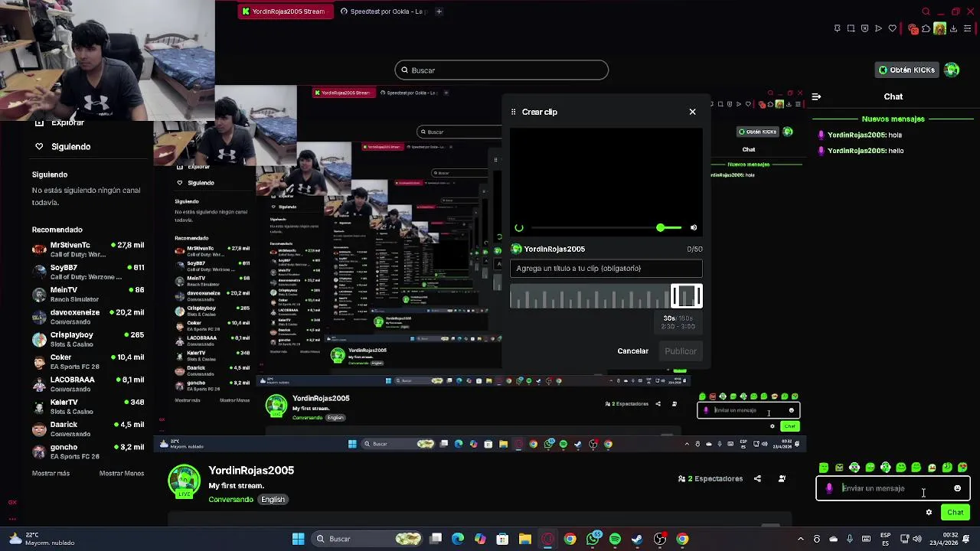Viewport: 980px width, 551px height.
Task: Open browser downloads icon
Action: pyautogui.click(x=954, y=29)
